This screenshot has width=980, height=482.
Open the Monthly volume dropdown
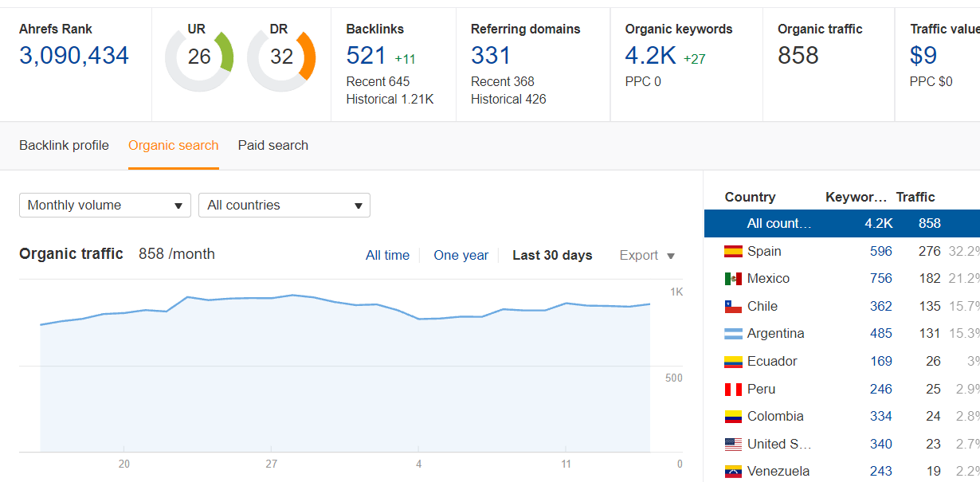(105, 205)
